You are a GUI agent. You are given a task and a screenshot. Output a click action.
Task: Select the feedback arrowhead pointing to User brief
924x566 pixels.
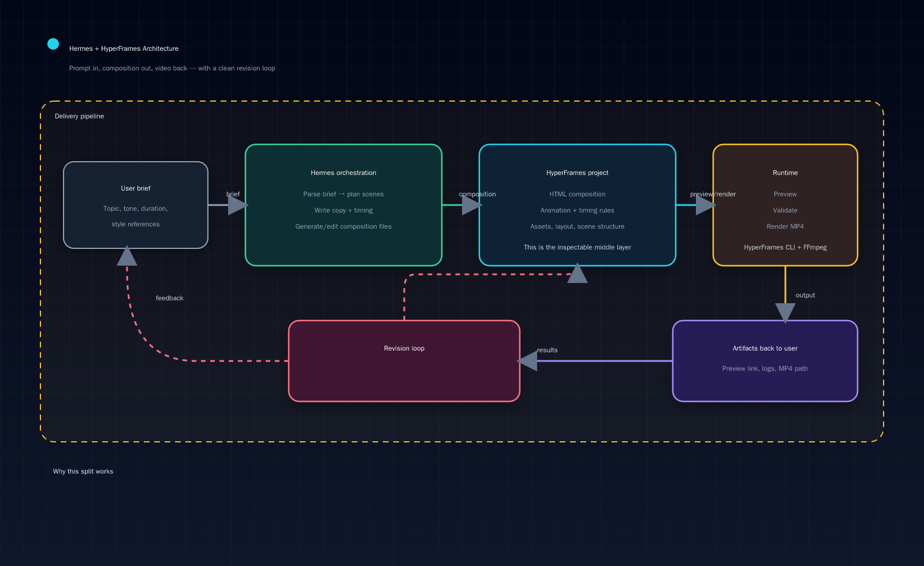click(128, 256)
